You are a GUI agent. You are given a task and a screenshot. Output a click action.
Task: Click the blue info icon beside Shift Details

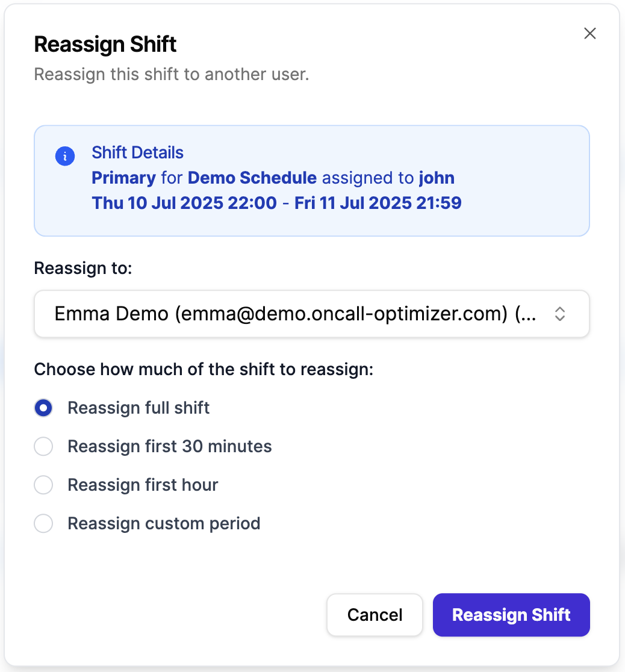coord(65,157)
